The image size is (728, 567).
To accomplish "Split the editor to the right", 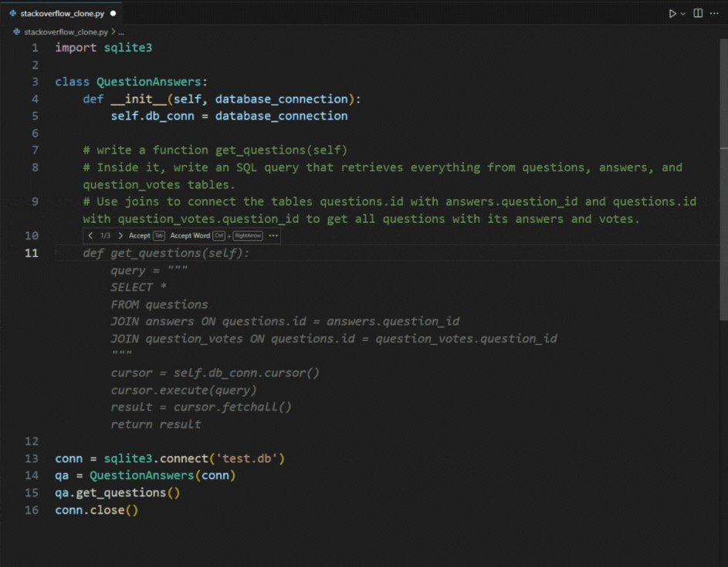I will tap(698, 13).
